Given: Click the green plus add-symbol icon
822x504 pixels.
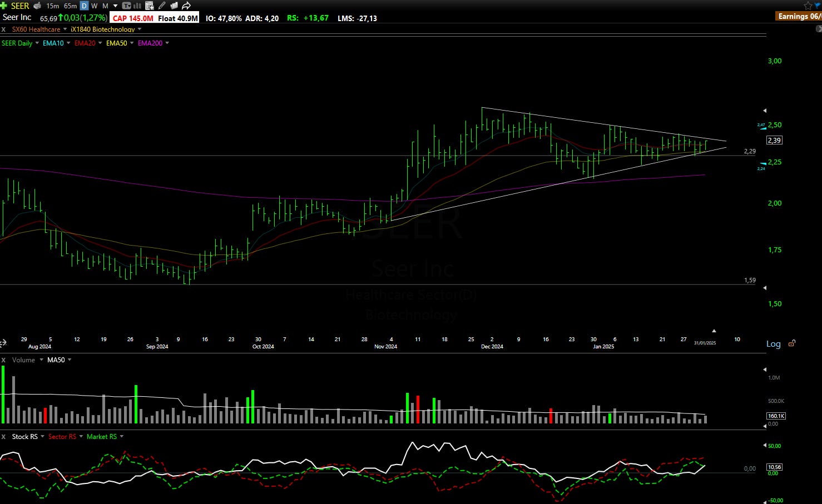Looking at the screenshot, I should click(x=4, y=6).
